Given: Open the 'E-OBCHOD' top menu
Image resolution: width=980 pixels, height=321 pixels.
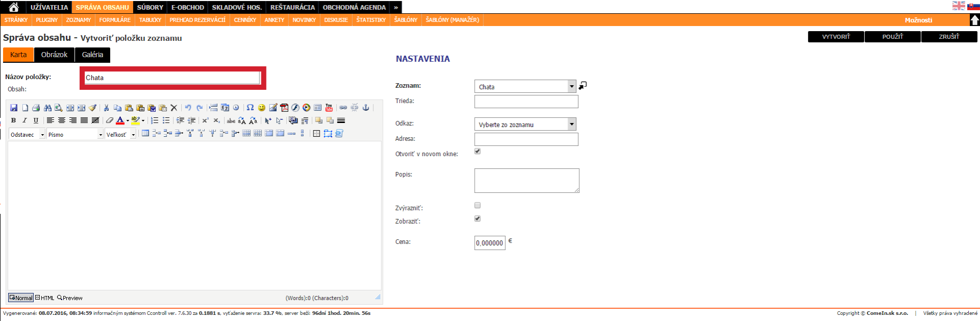Looking at the screenshot, I should click(187, 7).
